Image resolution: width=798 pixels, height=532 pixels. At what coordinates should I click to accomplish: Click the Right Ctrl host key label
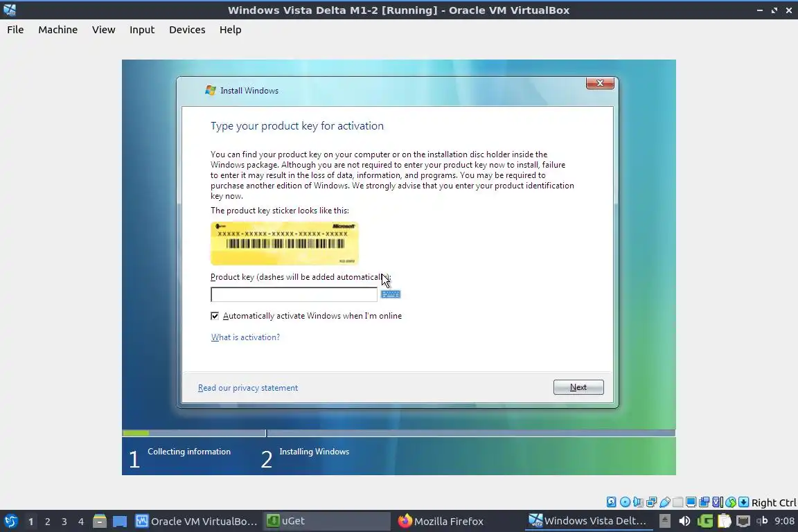pyautogui.click(x=773, y=502)
